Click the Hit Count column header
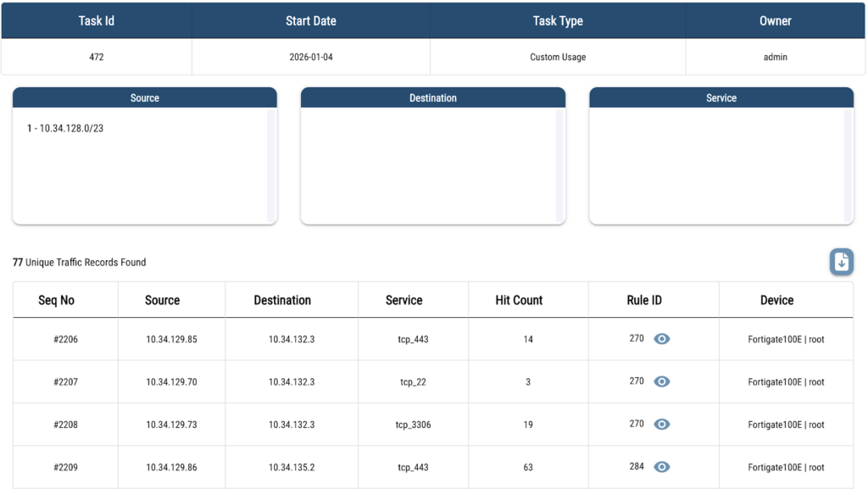The image size is (868, 489). tap(519, 300)
